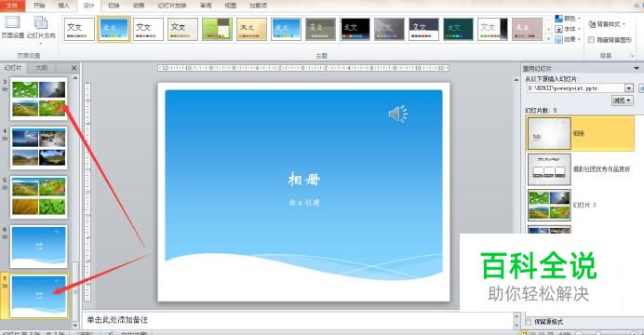
Task: Open Background Styles (背景样式) dropdown
Action: click(607, 24)
